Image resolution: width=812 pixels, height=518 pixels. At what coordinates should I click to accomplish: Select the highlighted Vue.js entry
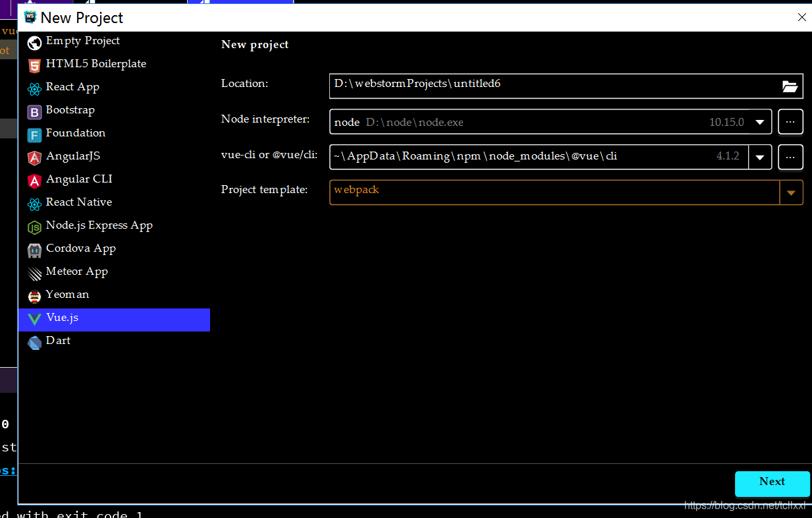[x=115, y=320]
